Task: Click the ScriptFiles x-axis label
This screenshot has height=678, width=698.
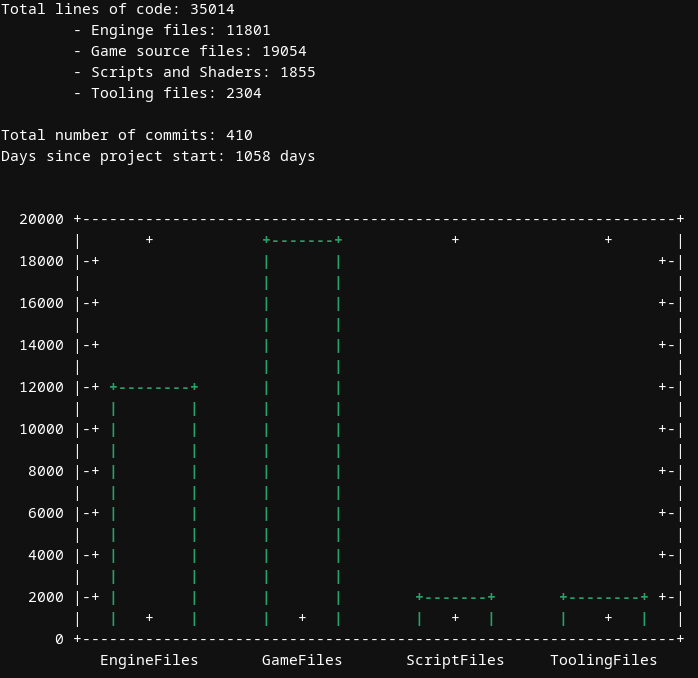Action: point(455,660)
